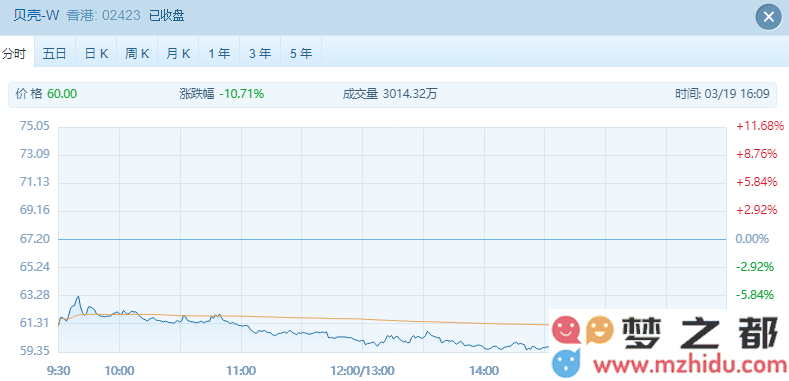
Task: Select the 周K tab
Action: tap(137, 53)
